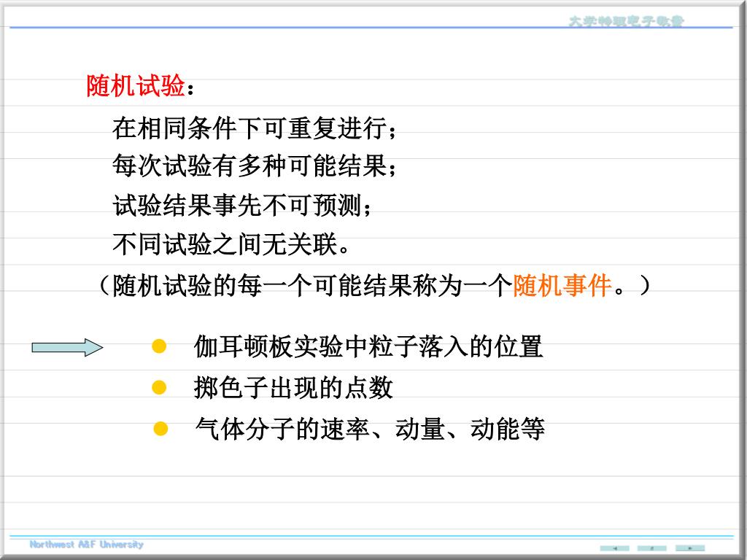747x560 pixels.
Task: Click the line 每次试验有多种可能结果
Action: click(x=254, y=166)
